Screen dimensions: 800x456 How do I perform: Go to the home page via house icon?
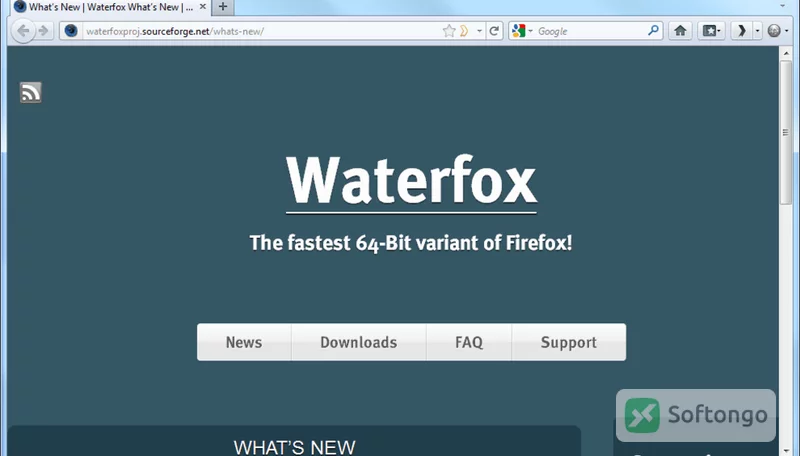(x=680, y=31)
